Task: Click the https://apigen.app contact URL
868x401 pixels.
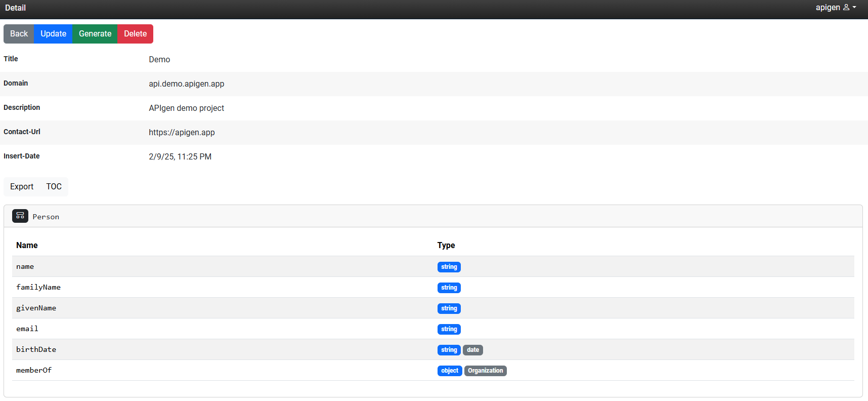Action: pyautogui.click(x=182, y=133)
